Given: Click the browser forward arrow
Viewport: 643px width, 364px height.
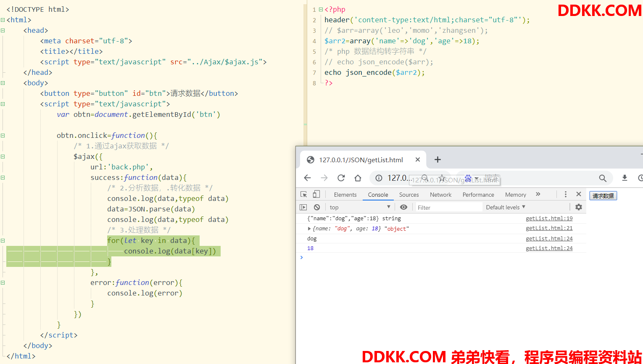Looking at the screenshot, I should (x=324, y=178).
